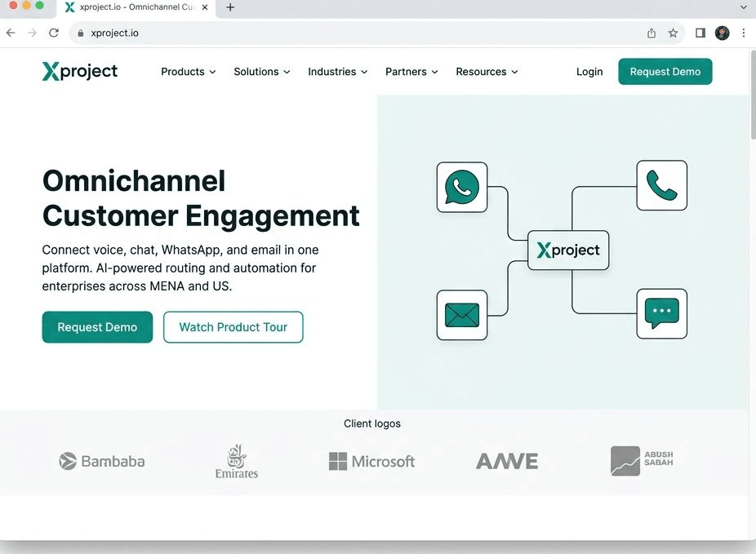Bookmark the page with the star icon

[x=673, y=33]
